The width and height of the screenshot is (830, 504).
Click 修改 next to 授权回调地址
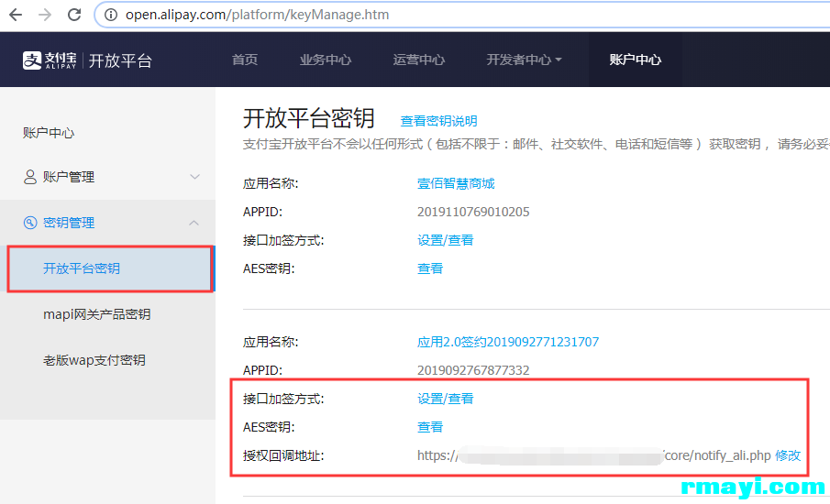click(x=788, y=455)
